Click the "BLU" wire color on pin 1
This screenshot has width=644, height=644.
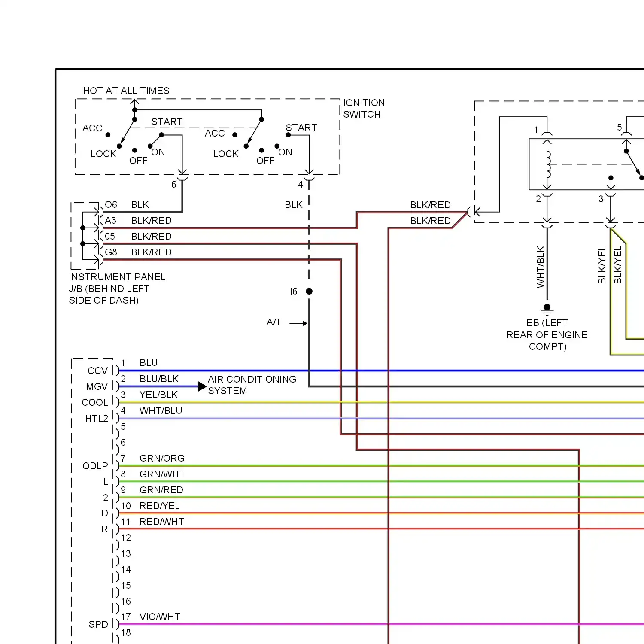tap(149, 362)
